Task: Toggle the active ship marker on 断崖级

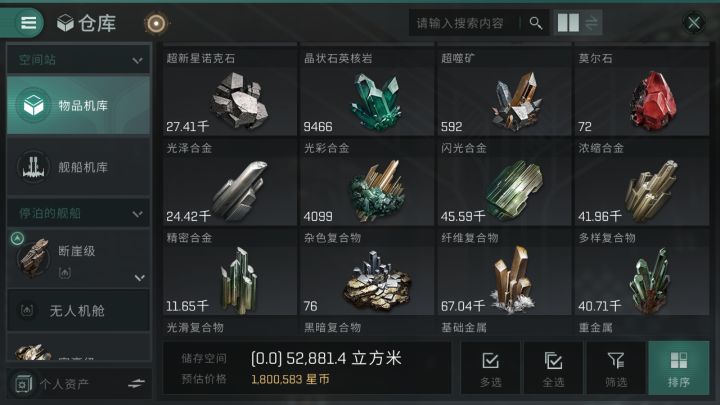Action: tap(17, 238)
